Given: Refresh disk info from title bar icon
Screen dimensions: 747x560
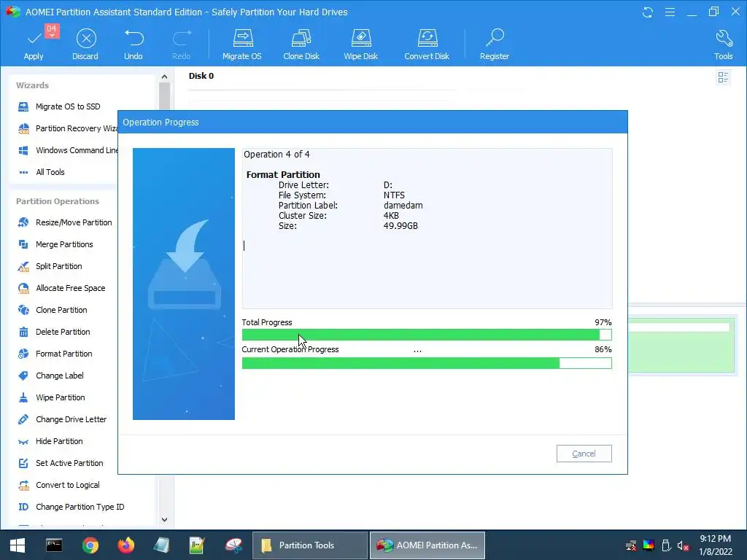Looking at the screenshot, I should tap(648, 12).
